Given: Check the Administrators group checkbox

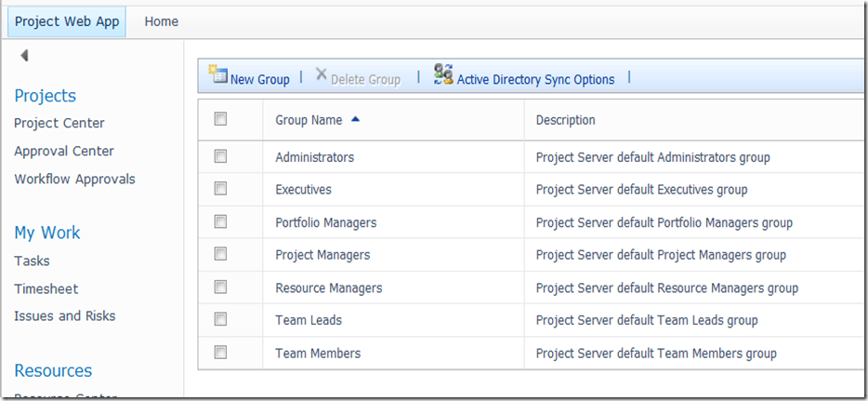Looking at the screenshot, I should (220, 157).
